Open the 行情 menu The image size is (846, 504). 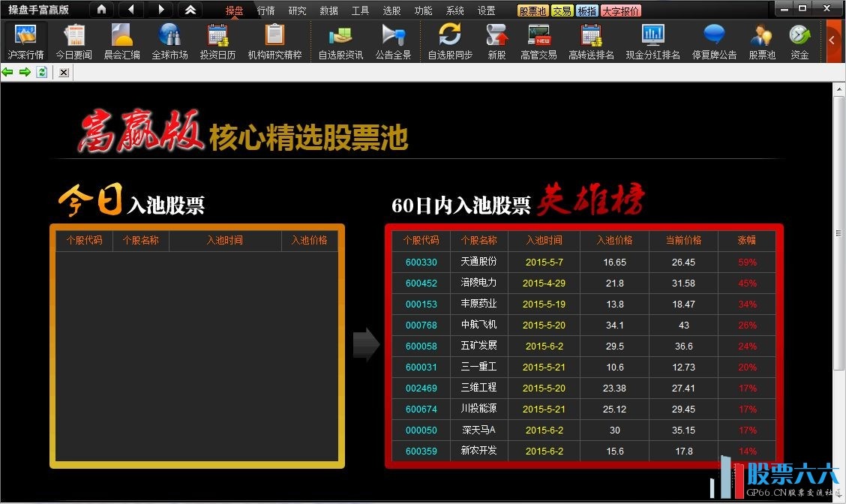(x=265, y=11)
